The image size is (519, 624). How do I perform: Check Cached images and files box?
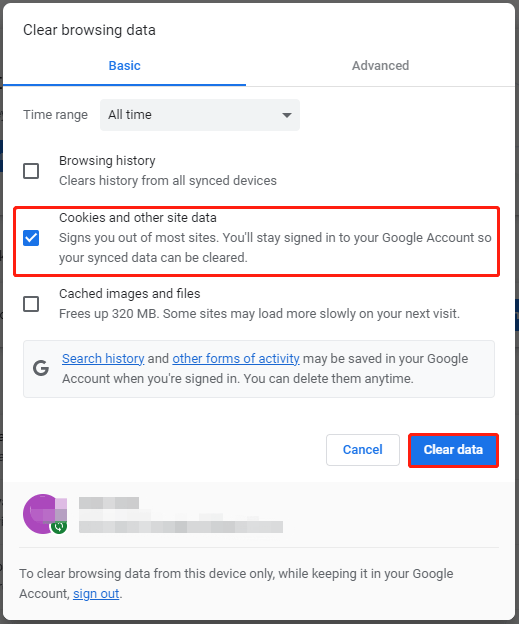[x=31, y=304]
